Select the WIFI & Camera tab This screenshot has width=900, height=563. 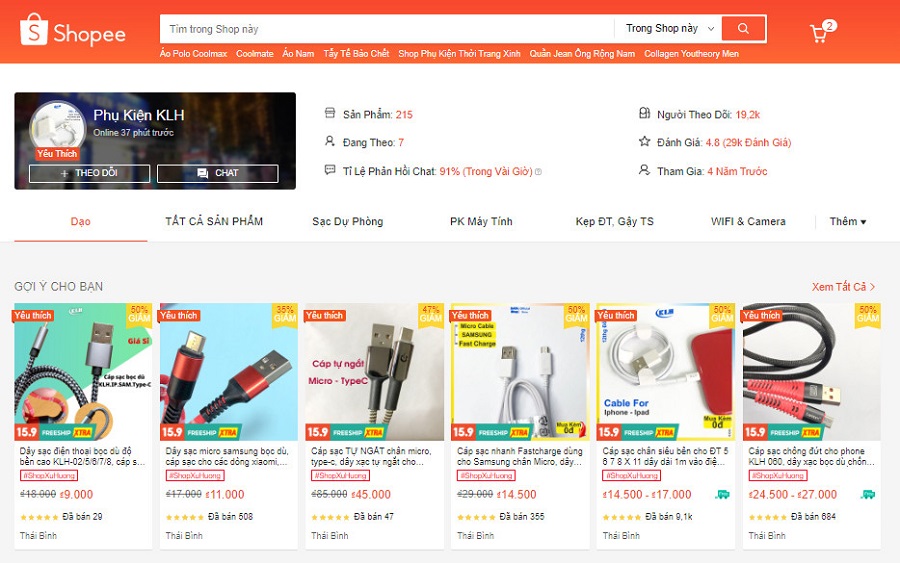point(748,222)
